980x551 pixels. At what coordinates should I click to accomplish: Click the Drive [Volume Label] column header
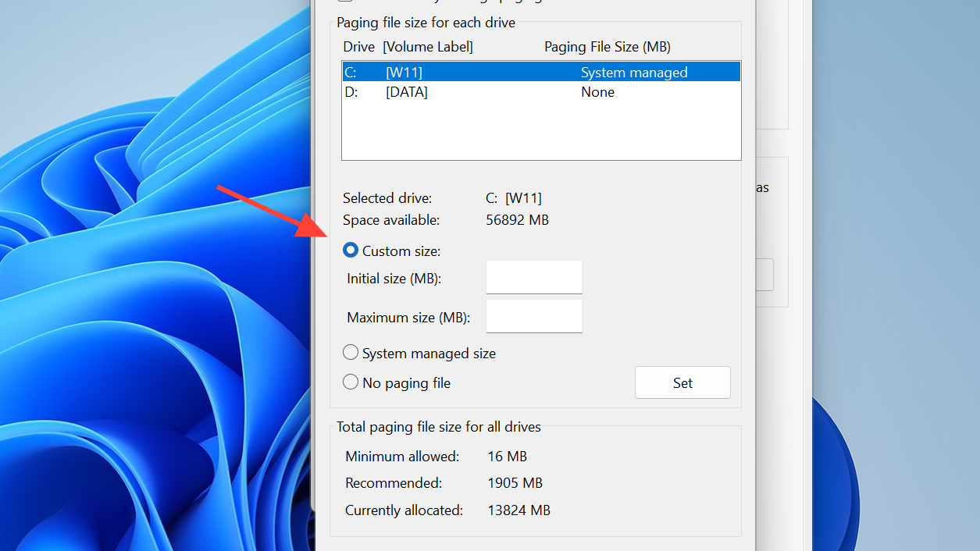pyautogui.click(x=408, y=47)
